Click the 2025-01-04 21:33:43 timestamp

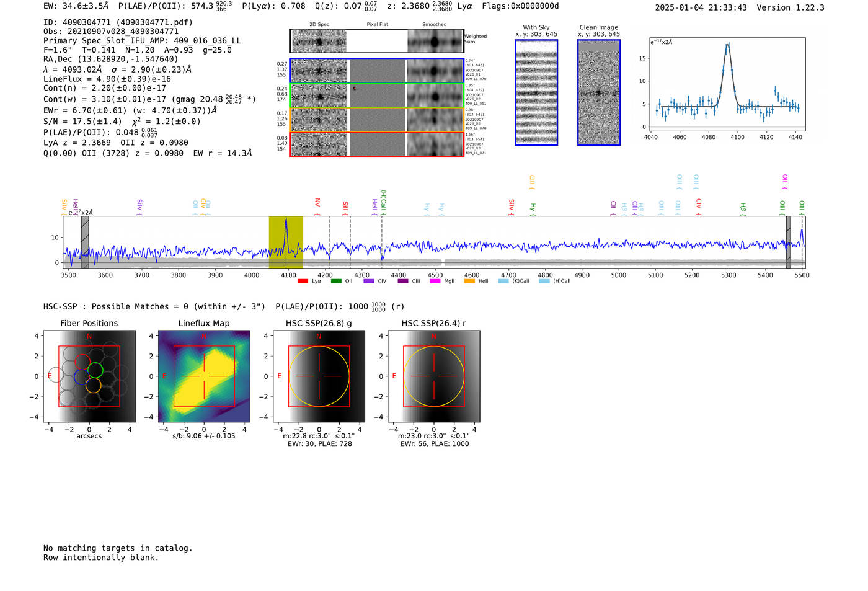[701, 7]
